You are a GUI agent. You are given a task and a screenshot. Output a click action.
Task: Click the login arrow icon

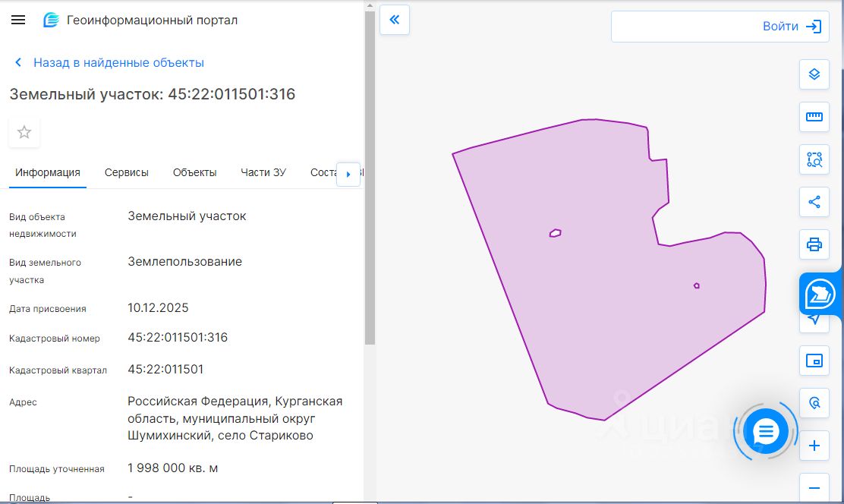[x=814, y=27]
